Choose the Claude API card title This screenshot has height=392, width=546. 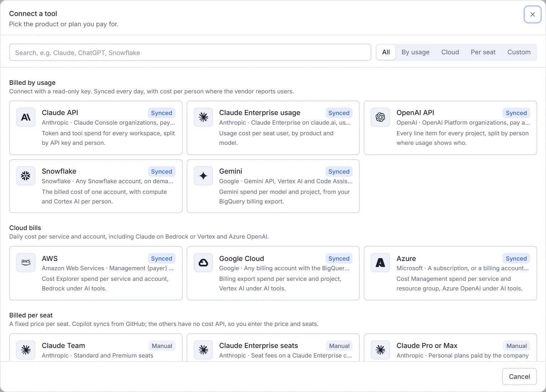60,113
